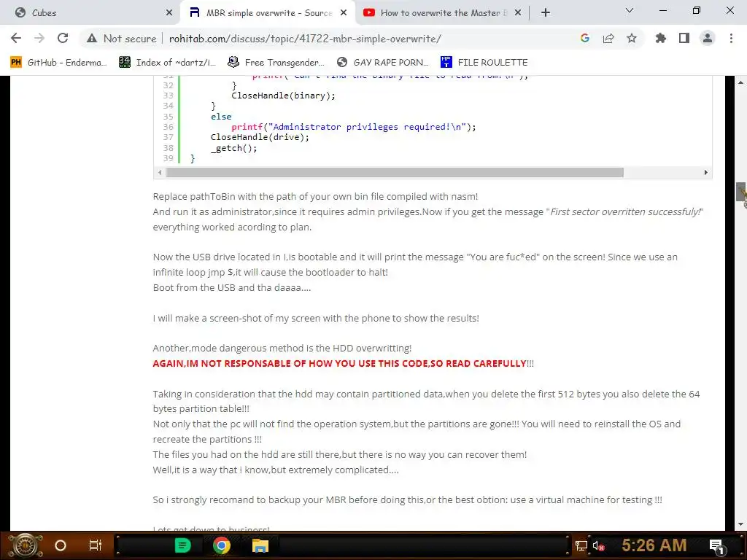Open the notification center icon
Image resolution: width=747 pixels, height=560 pixels.
[717, 545]
